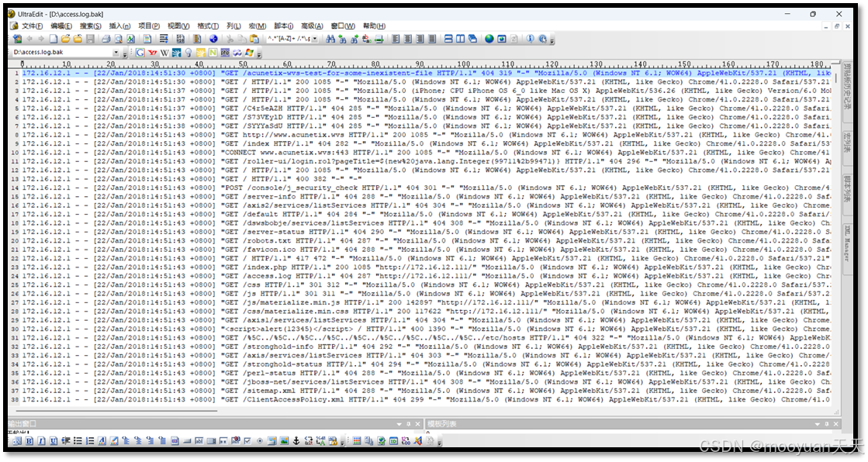Click the HTML Underline U icon
The width and height of the screenshot is (868, 462).
click(54, 441)
